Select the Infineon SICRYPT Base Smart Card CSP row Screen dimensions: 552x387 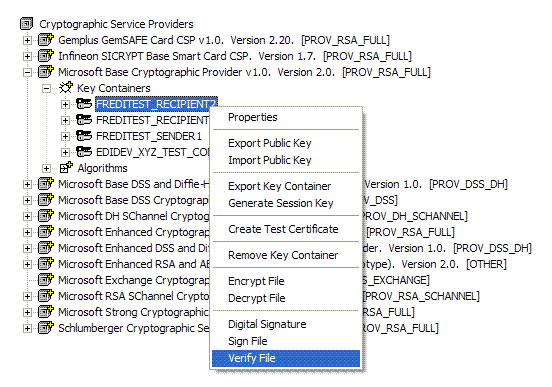point(235,56)
